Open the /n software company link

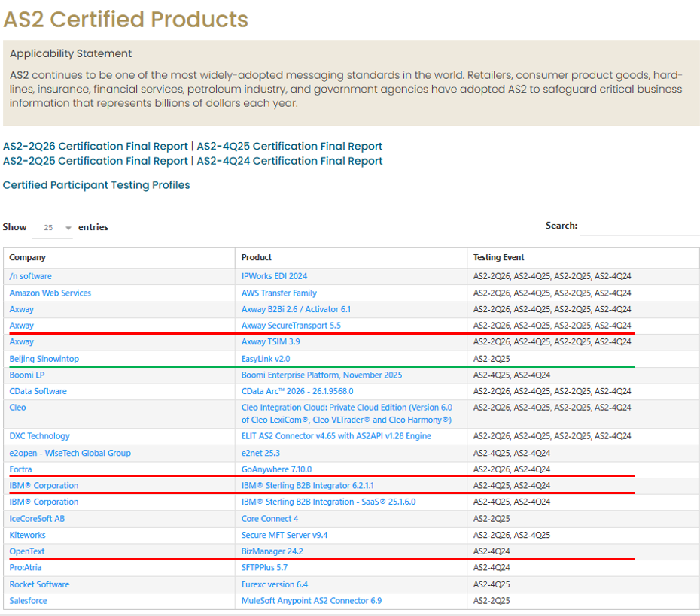(30, 276)
